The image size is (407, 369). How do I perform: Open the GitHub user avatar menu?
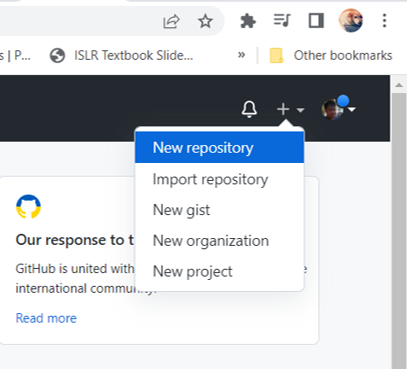pos(338,109)
